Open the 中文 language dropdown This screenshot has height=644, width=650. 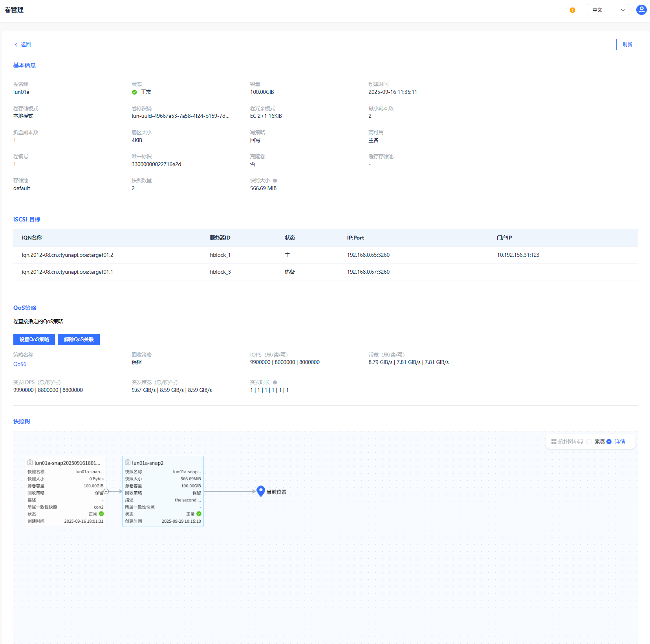608,10
